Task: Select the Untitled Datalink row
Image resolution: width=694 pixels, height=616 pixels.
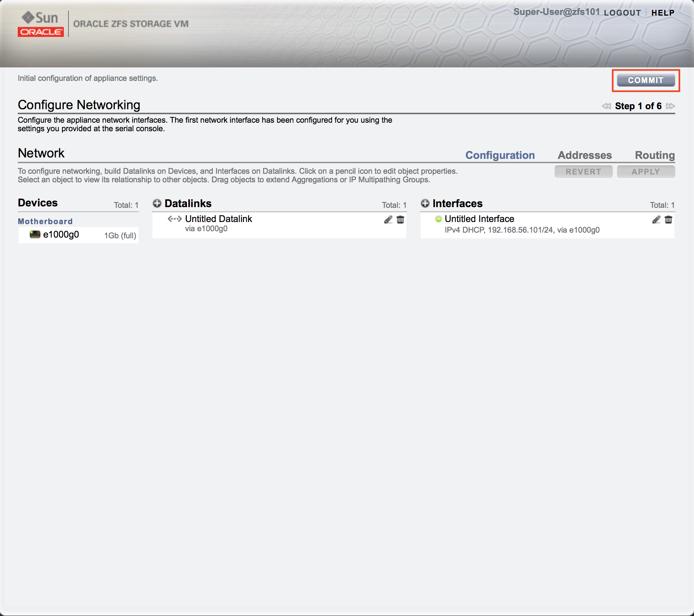Action: [279, 225]
